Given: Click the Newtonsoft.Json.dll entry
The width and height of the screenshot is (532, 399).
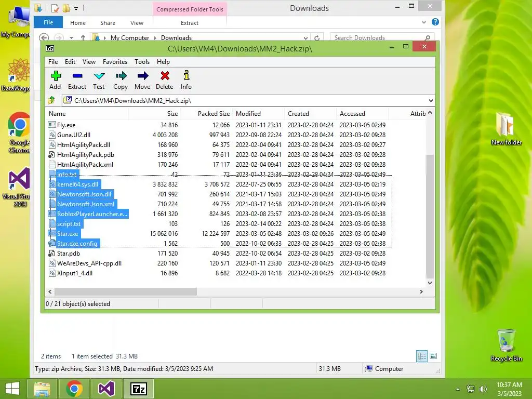Looking at the screenshot, I should coord(84,194).
